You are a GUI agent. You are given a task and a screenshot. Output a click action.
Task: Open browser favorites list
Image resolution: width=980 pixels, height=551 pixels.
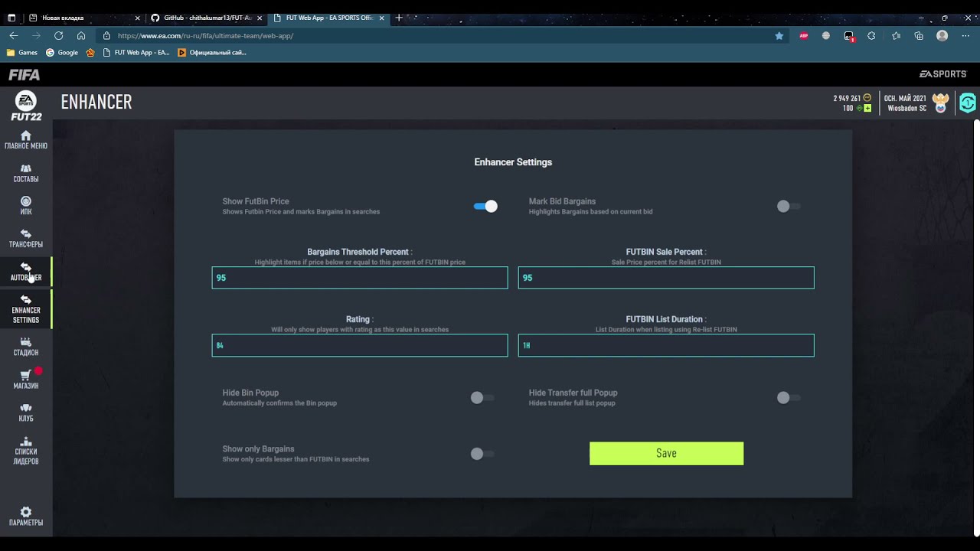(896, 36)
